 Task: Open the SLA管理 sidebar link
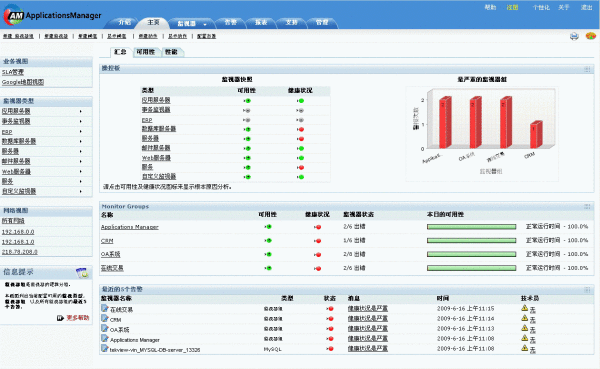pyautogui.click(x=13, y=72)
